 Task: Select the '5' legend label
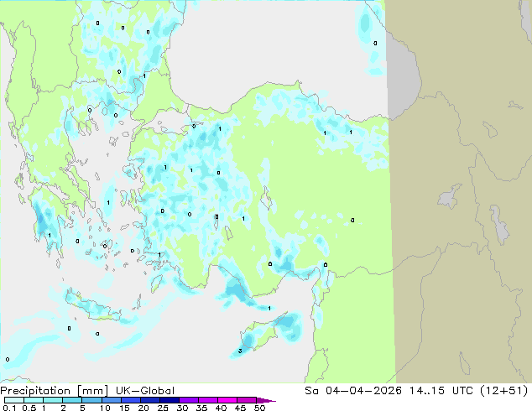tap(82, 408)
